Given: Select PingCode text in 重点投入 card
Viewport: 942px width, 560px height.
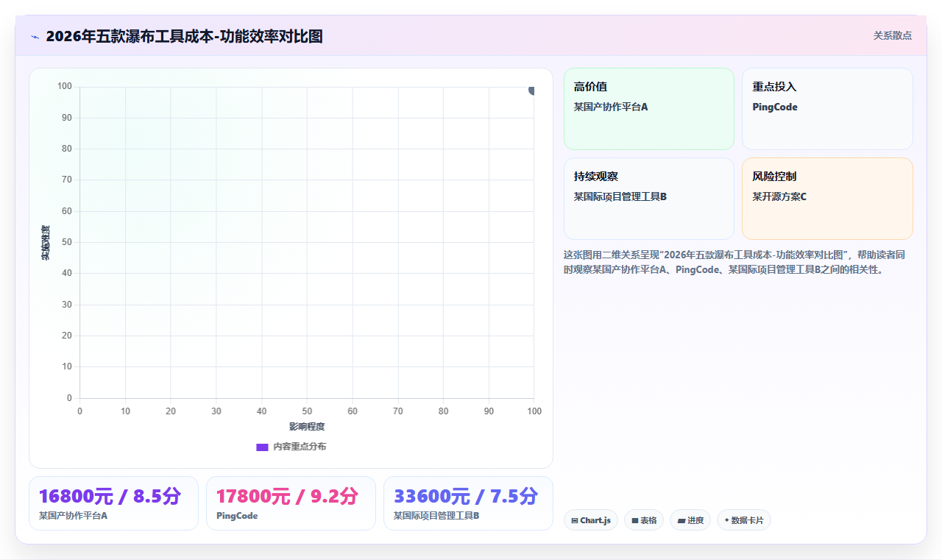Looking at the screenshot, I should coord(774,107).
